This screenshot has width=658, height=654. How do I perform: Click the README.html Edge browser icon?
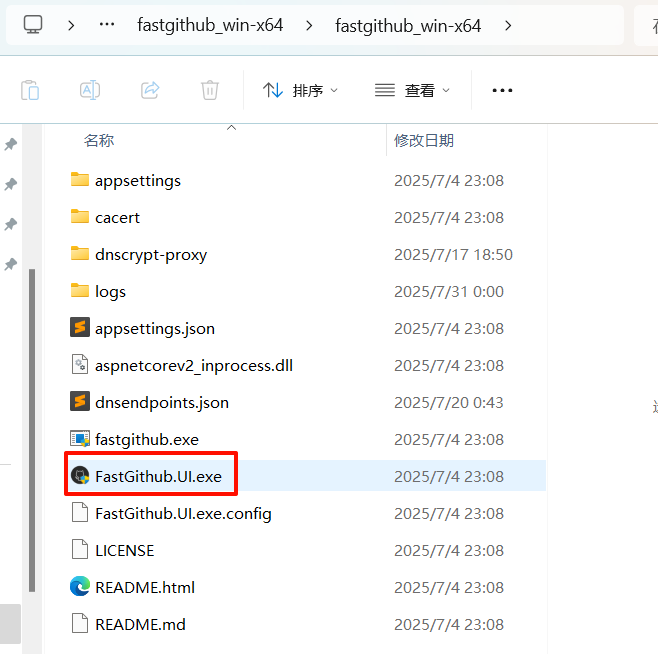(80, 587)
